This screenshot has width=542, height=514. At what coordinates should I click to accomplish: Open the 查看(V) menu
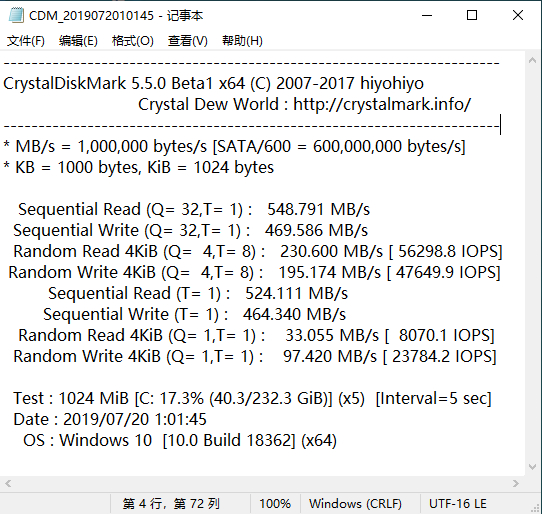[x=188, y=41]
